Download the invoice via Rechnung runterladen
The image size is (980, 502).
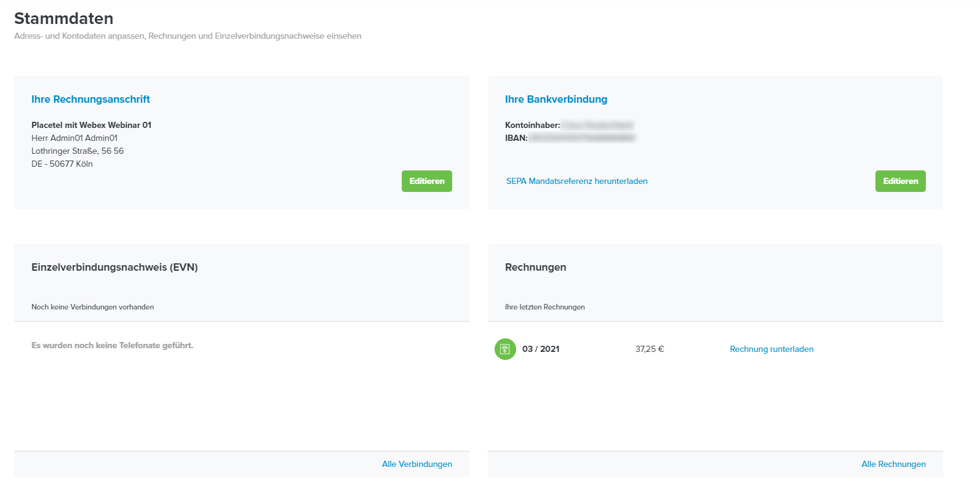pos(771,349)
